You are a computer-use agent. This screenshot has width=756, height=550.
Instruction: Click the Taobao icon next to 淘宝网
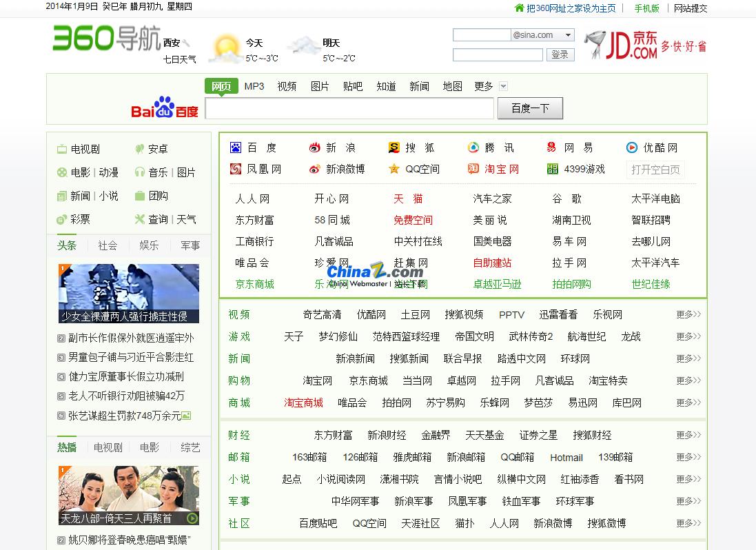click(x=473, y=169)
